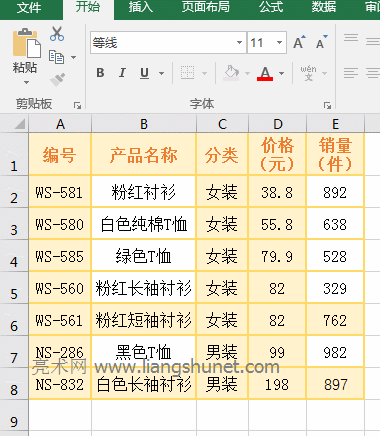Click the sales cell 762

(335, 320)
